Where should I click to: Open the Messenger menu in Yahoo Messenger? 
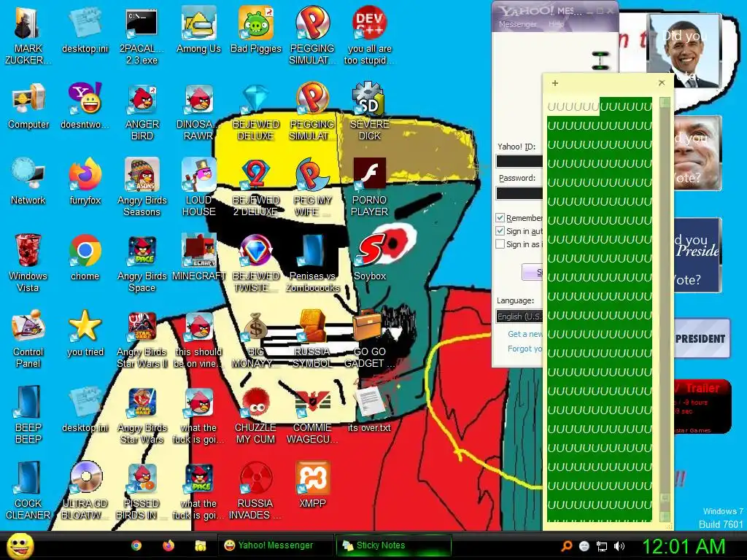click(x=517, y=24)
